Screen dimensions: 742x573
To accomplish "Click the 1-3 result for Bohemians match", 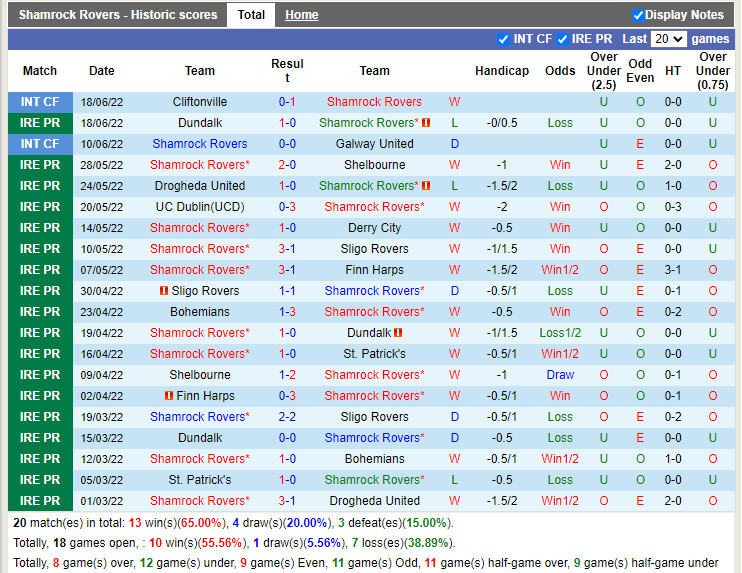I will pyautogui.click(x=287, y=312).
